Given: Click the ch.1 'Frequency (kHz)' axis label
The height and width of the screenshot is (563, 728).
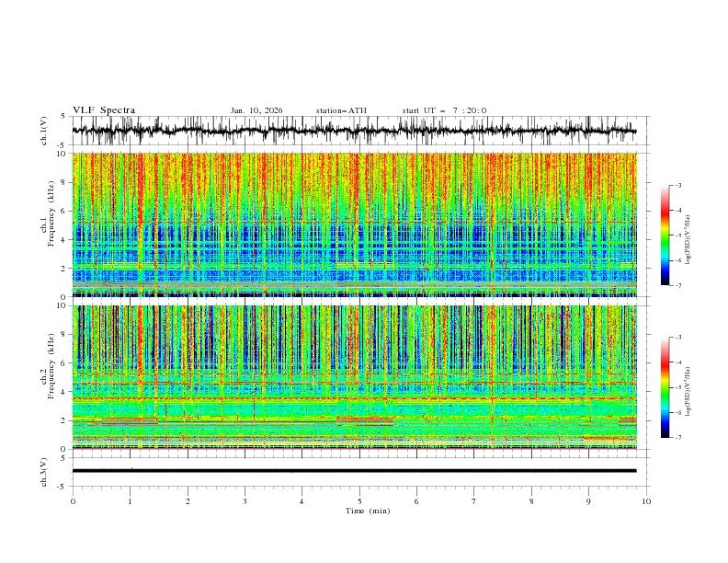Looking at the screenshot, I should pyautogui.click(x=51, y=212).
